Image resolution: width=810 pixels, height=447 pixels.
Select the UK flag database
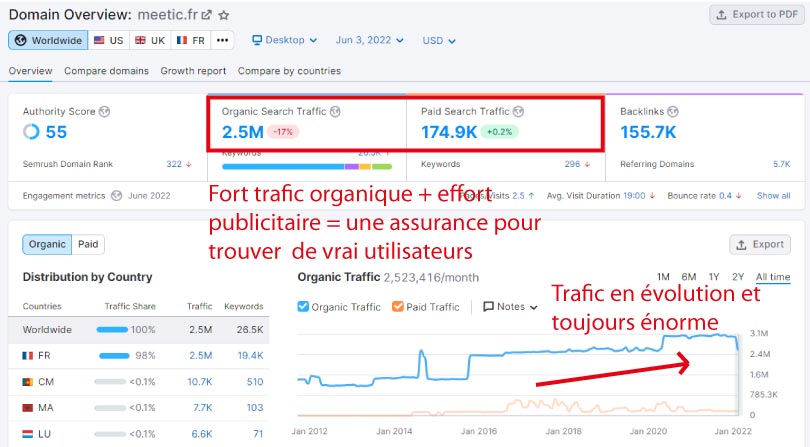150,40
